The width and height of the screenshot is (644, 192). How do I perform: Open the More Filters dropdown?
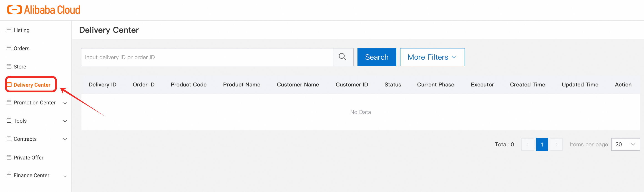pos(432,57)
